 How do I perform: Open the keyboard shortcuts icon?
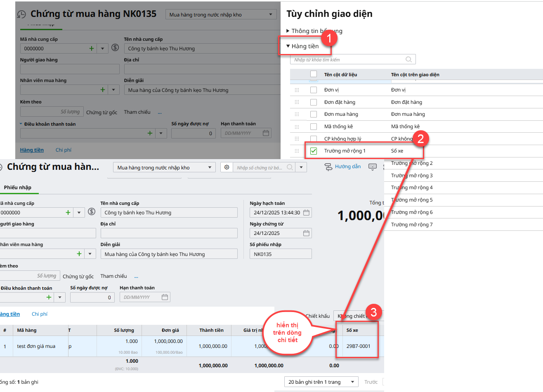372,167
